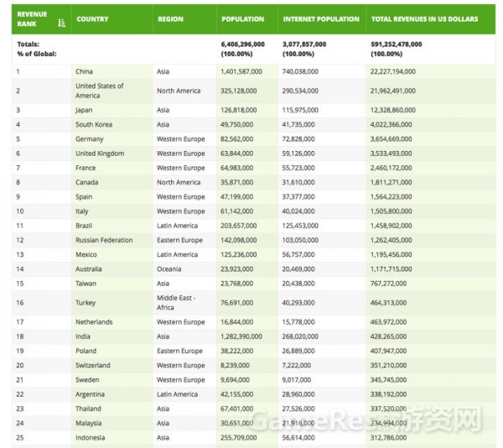Image resolution: width=503 pixels, height=448 pixels.
Task: Select Indonesia's revenue 312,786,000
Action: point(388,437)
